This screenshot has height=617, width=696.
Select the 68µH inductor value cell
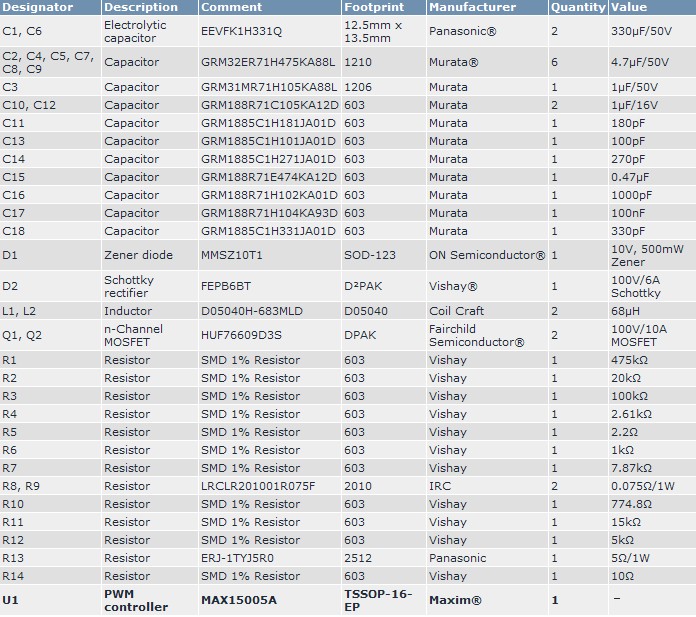(626, 311)
